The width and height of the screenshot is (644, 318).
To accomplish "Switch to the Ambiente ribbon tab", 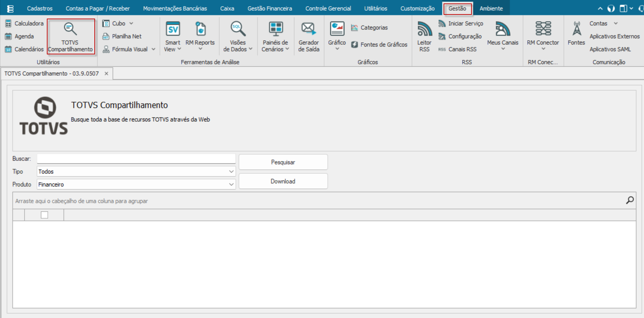I will click(x=491, y=9).
